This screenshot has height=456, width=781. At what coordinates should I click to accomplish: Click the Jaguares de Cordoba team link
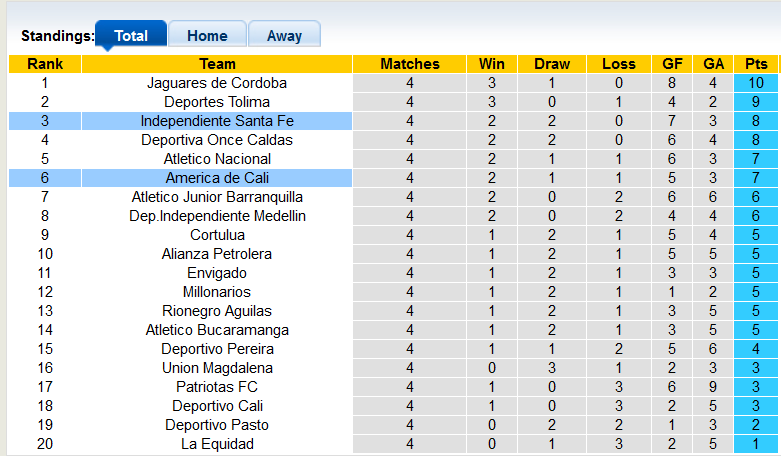[217, 83]
